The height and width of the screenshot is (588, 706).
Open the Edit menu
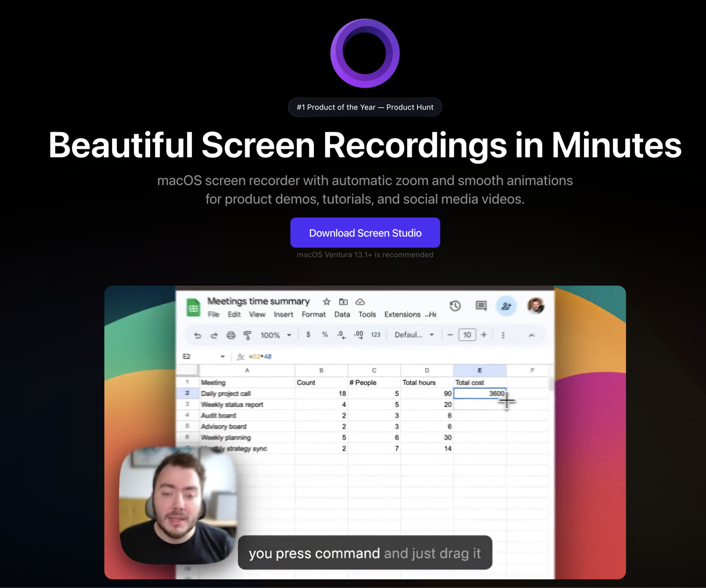click(x=234, y=314)
